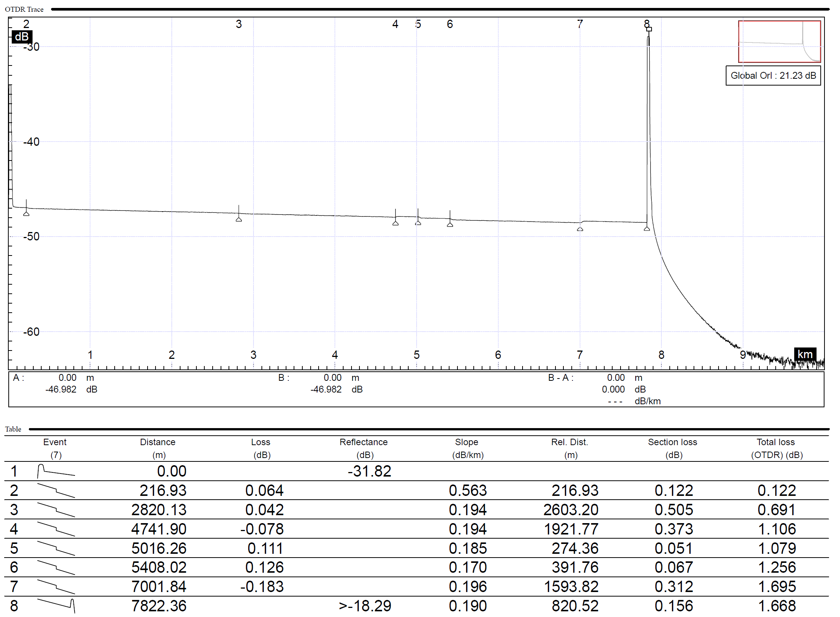Click total loss value 1.668
Screen dimensions: 840x617
pyautogui.click(x=777, y=606)
